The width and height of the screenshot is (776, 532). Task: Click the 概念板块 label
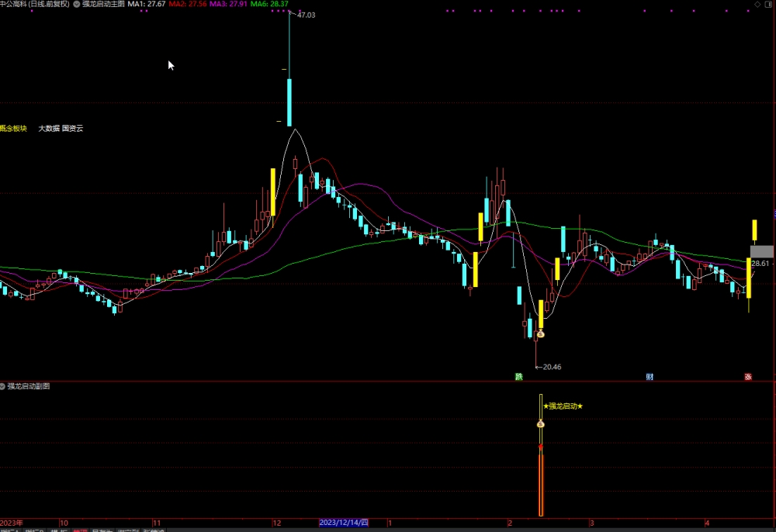(x=13, y=129)
